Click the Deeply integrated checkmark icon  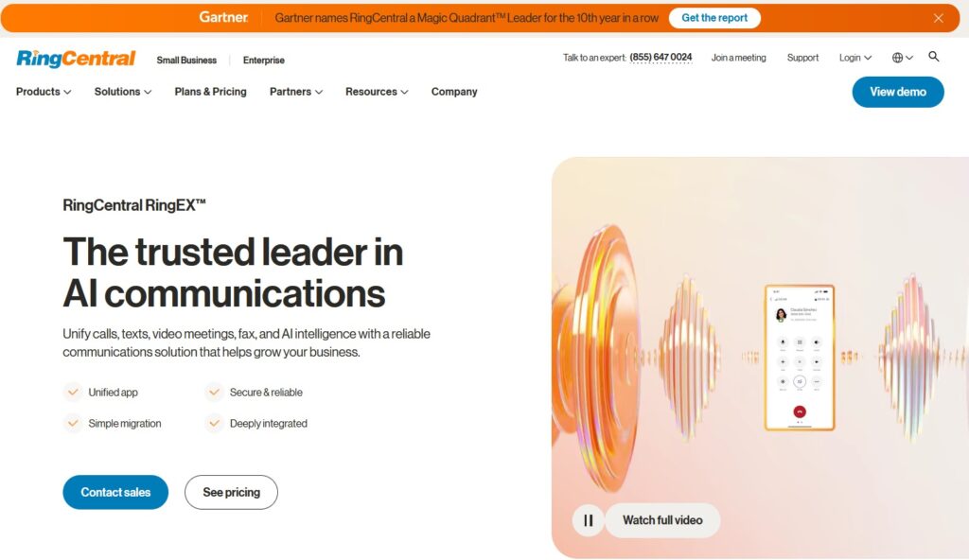click(x=214, y=424)
